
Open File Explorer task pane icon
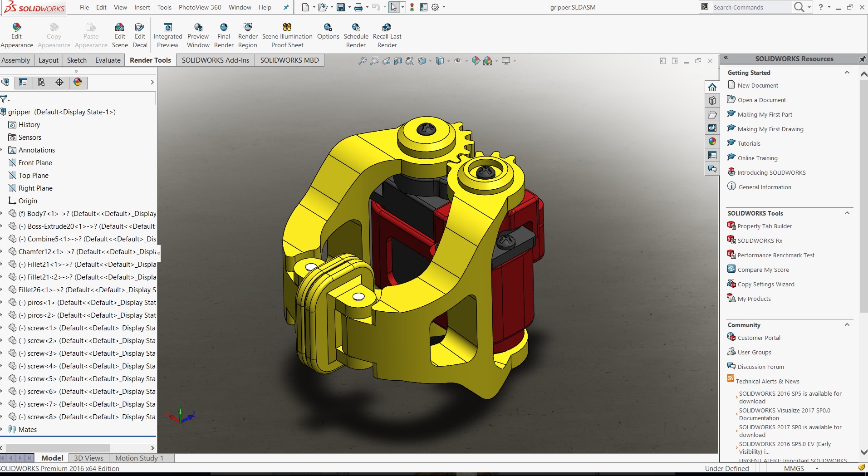pos(712,114)
